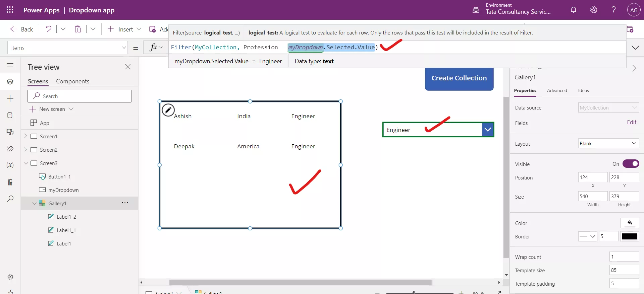This screenshot has width=644, height=294.
Task: Expand the paste options chevron
Action: pos(93,29)
